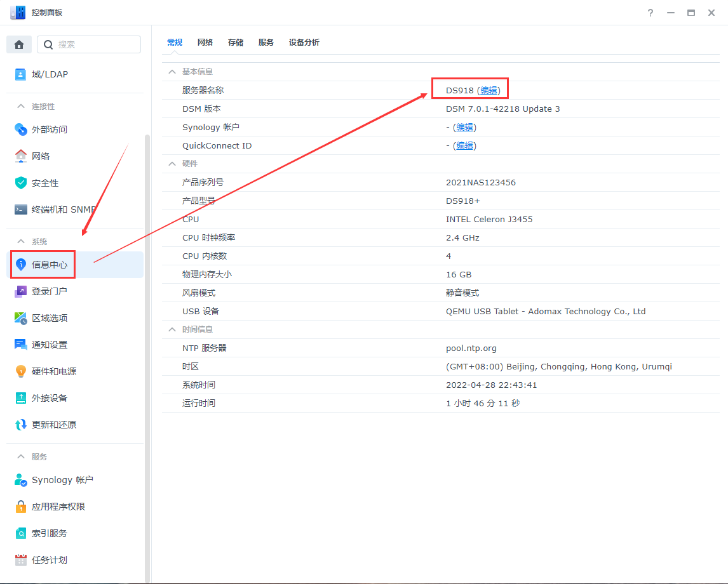This screenshot has height=584, width=728.
Task: Collapse the 时间信息 section
Action: click(172, 329)
